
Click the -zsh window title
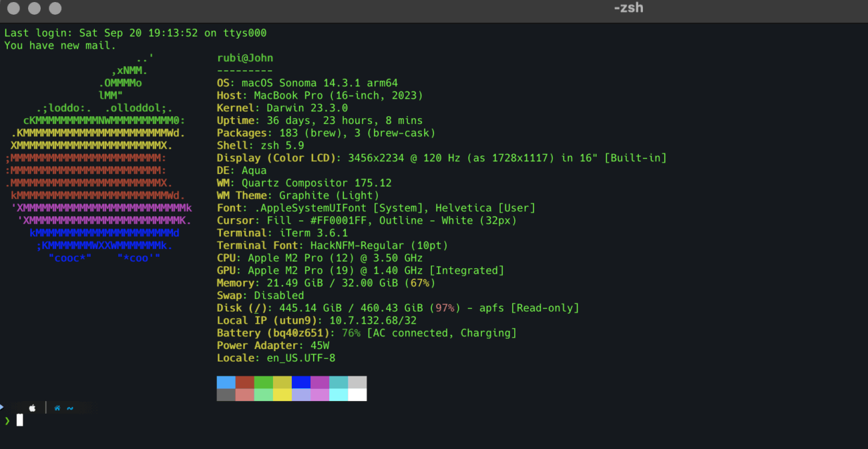(628, 9)
